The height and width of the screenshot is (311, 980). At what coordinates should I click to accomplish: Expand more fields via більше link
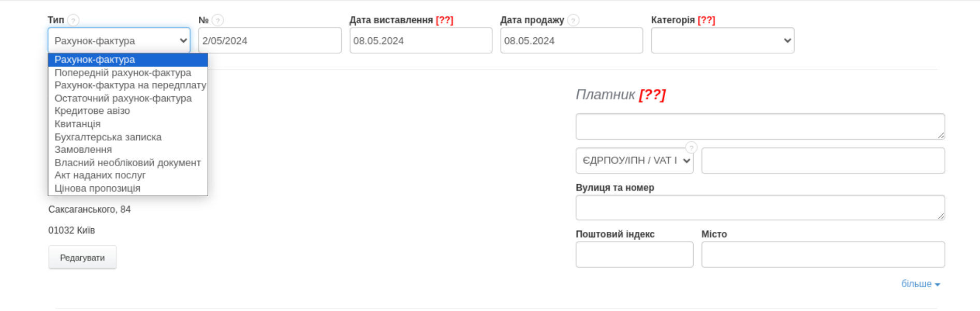click(920, 284)
